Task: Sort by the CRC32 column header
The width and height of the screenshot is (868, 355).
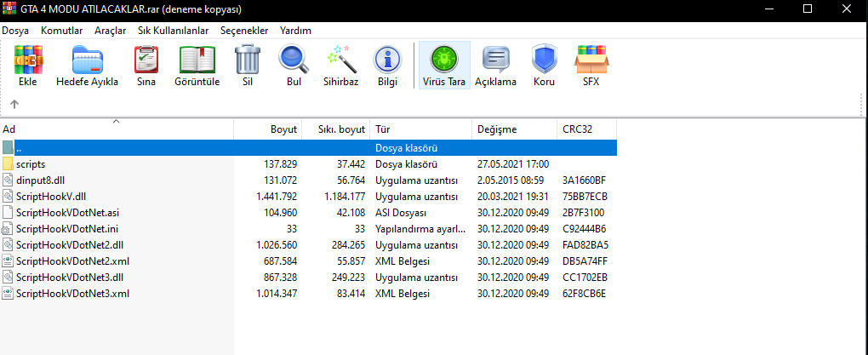Action: 586,129
